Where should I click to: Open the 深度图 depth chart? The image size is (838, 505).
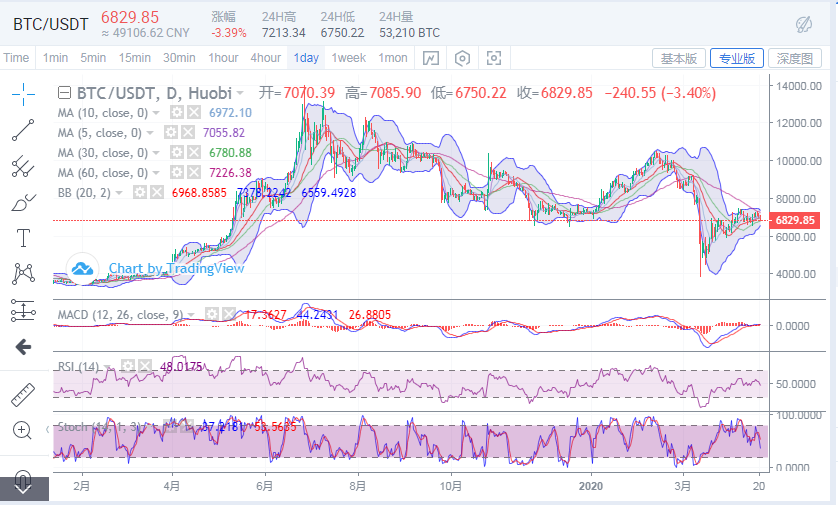(x=795, y=58)
